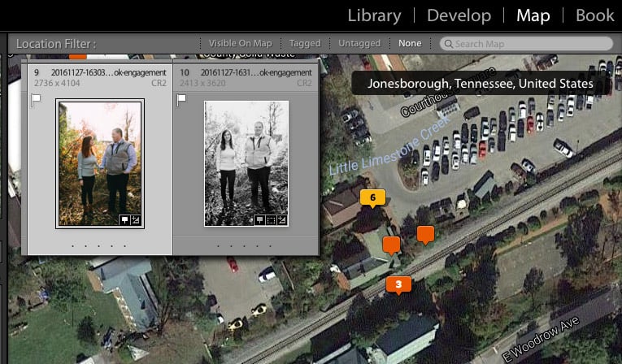
Task: Click the unnumbered orange pin below pin 6
Action: [x=391, y=246]
